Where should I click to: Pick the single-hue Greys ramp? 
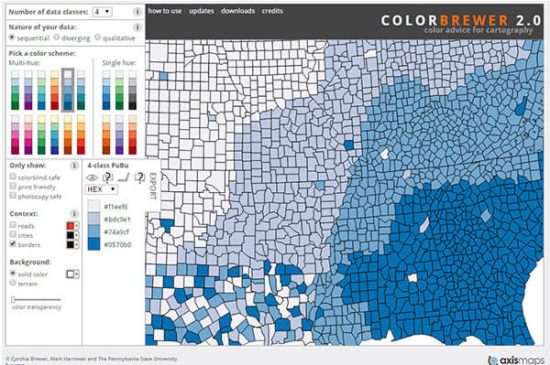coord(132,90)
